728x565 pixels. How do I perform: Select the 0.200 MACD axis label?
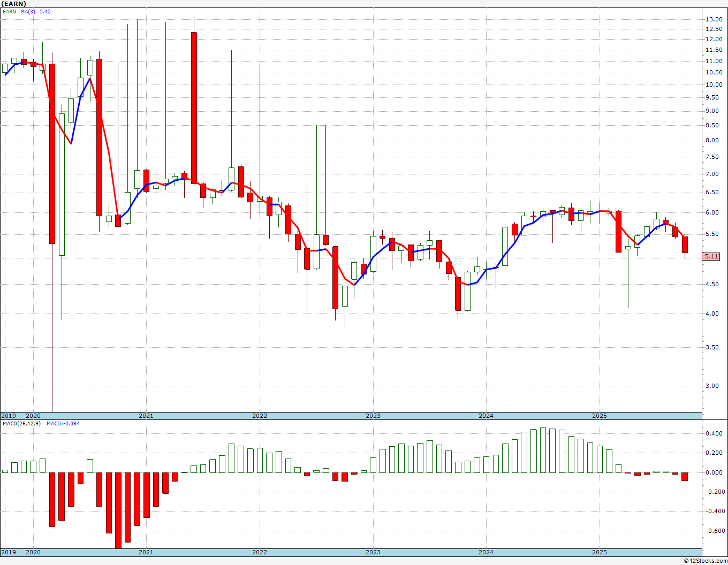[714, 453]
